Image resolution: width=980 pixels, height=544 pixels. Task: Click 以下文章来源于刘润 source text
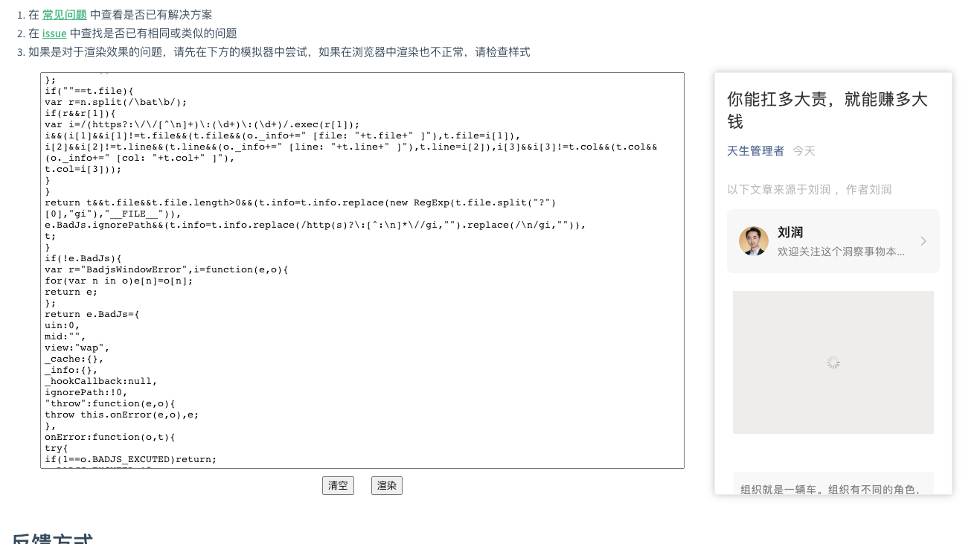tap(809, 189)
